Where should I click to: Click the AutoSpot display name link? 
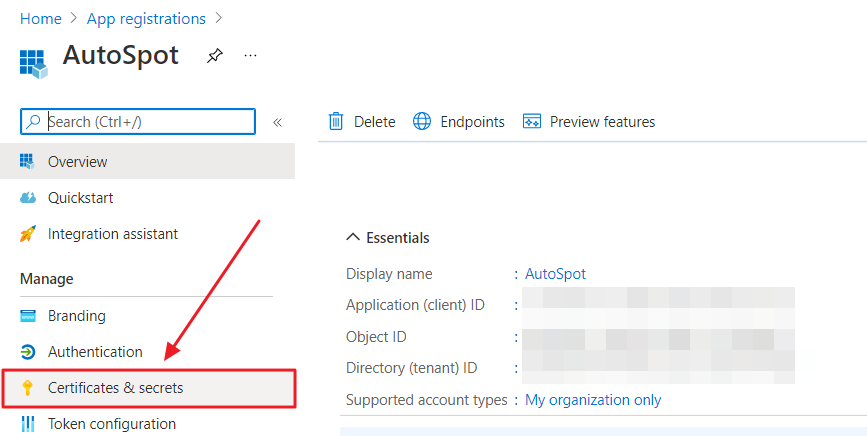click(555, 274)
